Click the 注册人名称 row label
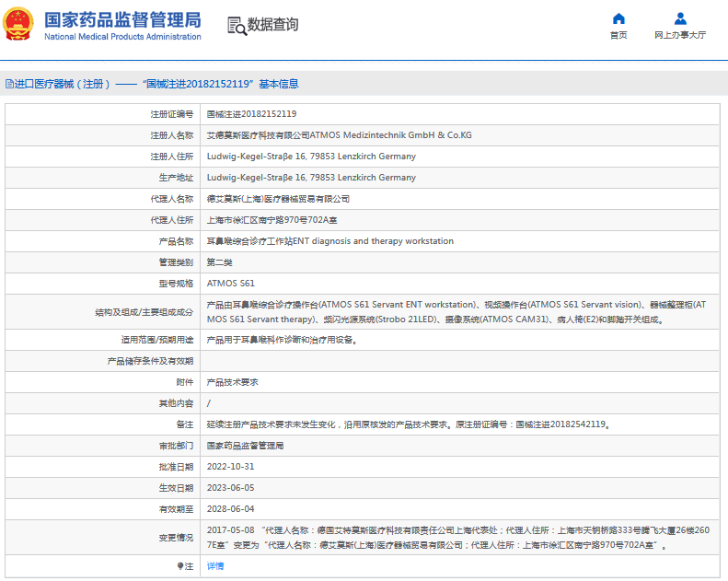 (x=172, y=135)
